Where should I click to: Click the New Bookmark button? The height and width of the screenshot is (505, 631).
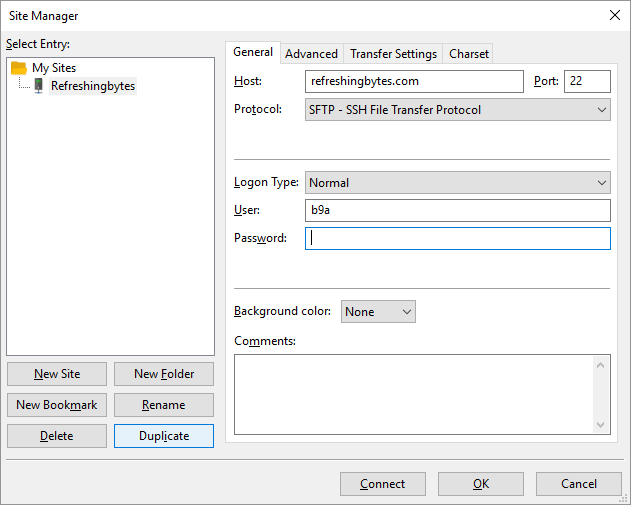[x=57, y=405]
